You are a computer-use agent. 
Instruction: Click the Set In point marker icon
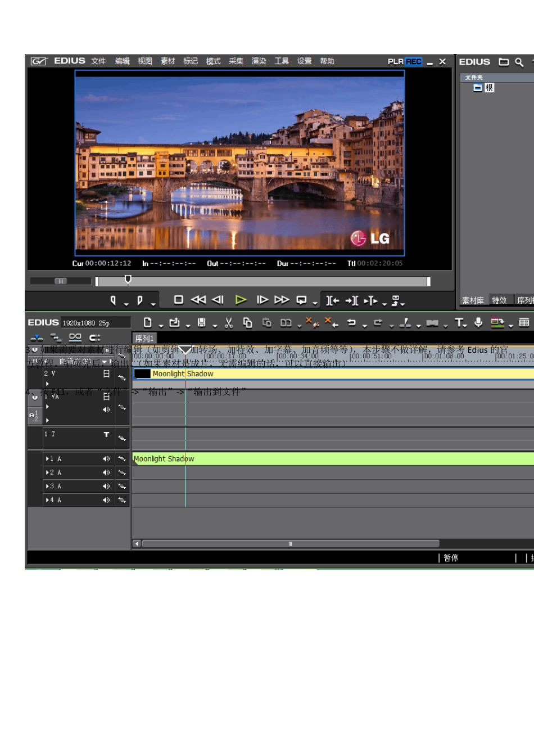113,300
